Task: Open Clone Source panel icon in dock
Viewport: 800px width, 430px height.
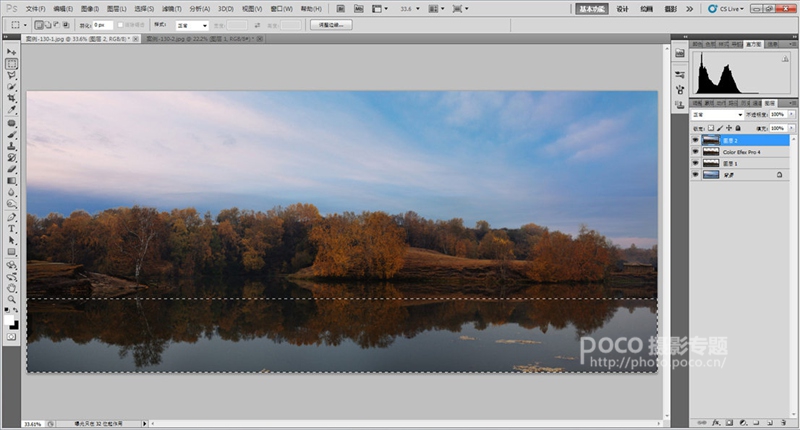Action: pos(680,105)
